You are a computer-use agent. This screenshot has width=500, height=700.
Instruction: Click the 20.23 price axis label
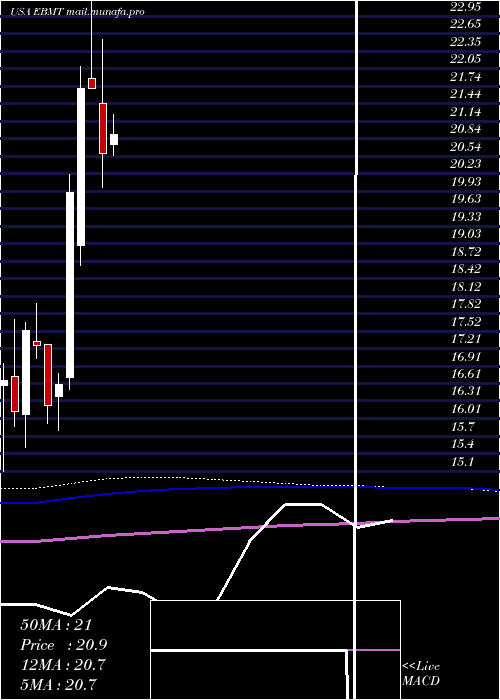pos(466,164)
